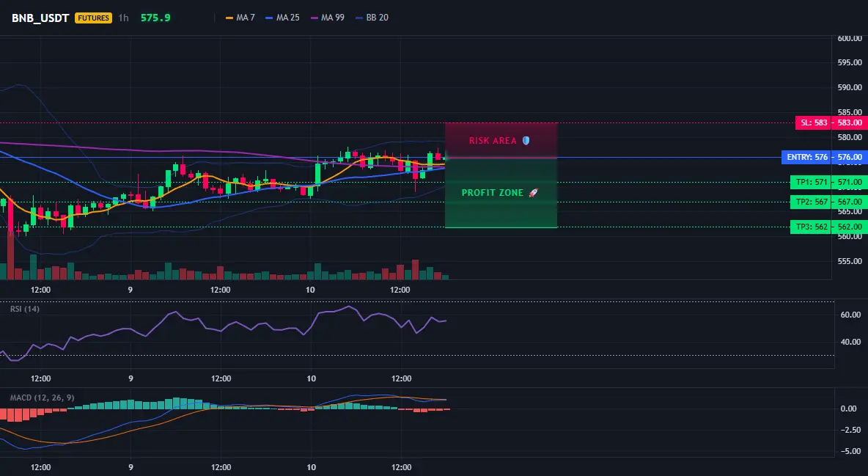Click the MACD 0.00 axis value
This screenshot has width=868, height=476.
[x=849, y=409]
